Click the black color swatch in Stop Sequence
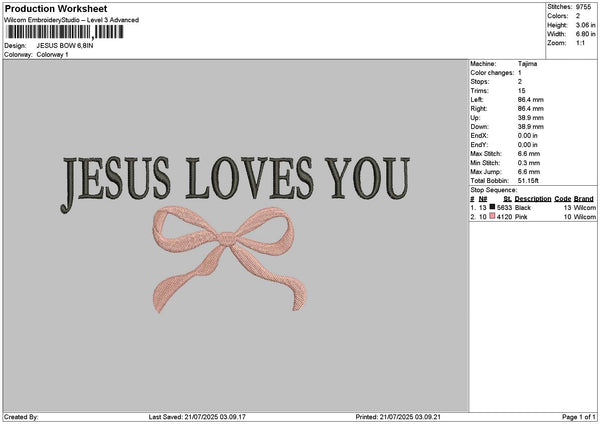Image resolution: width=600 pixels, height=424 pixels. click(493, 207)
